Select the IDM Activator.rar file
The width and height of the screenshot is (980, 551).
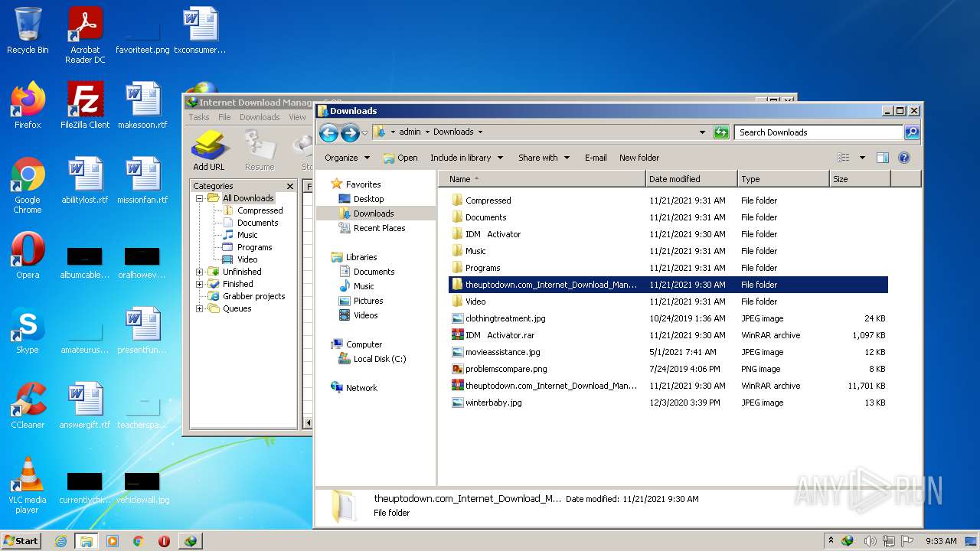(x=499, y=335)
